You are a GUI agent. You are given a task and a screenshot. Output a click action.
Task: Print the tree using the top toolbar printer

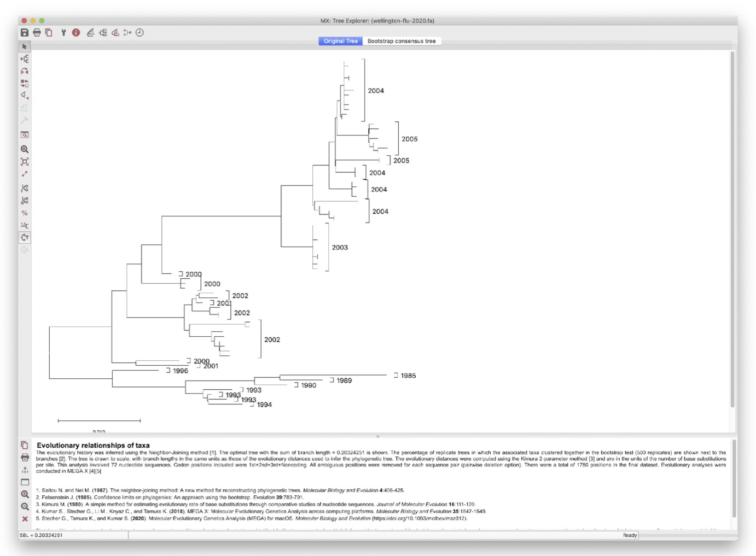[37, 33]
